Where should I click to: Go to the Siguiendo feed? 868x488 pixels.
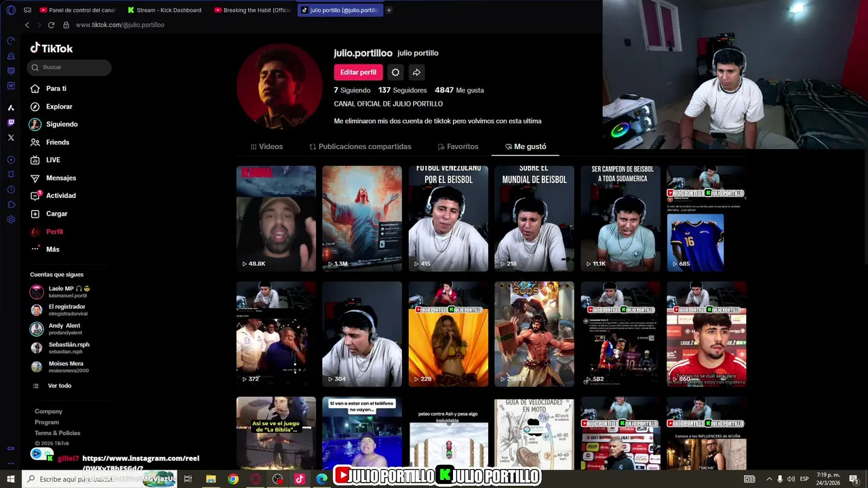pyautogui.click(x=54, y=124)
